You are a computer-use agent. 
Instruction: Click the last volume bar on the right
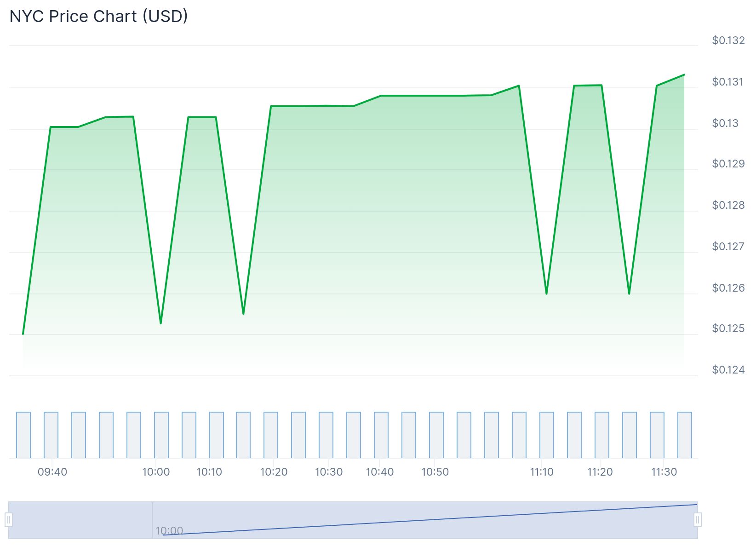pos(684,435)
